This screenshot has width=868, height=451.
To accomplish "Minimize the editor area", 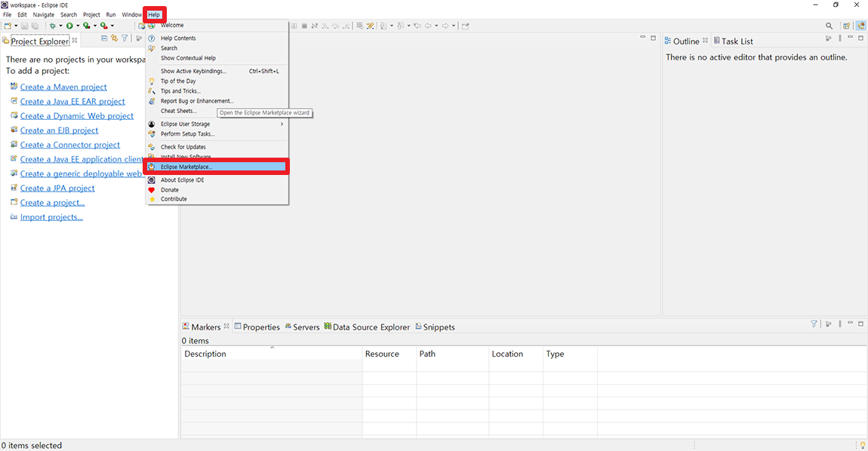I will (642, 38).
